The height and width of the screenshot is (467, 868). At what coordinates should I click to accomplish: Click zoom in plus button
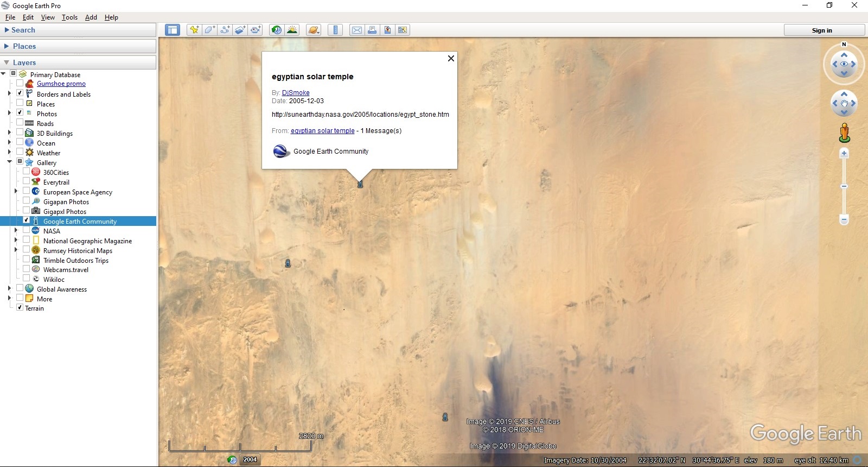[x=844, y=154]
